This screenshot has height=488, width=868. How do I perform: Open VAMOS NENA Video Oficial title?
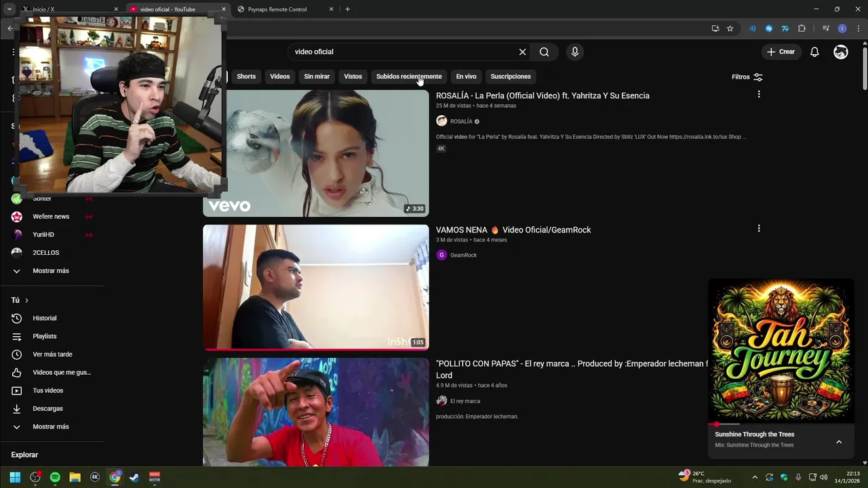pos(513,230)
